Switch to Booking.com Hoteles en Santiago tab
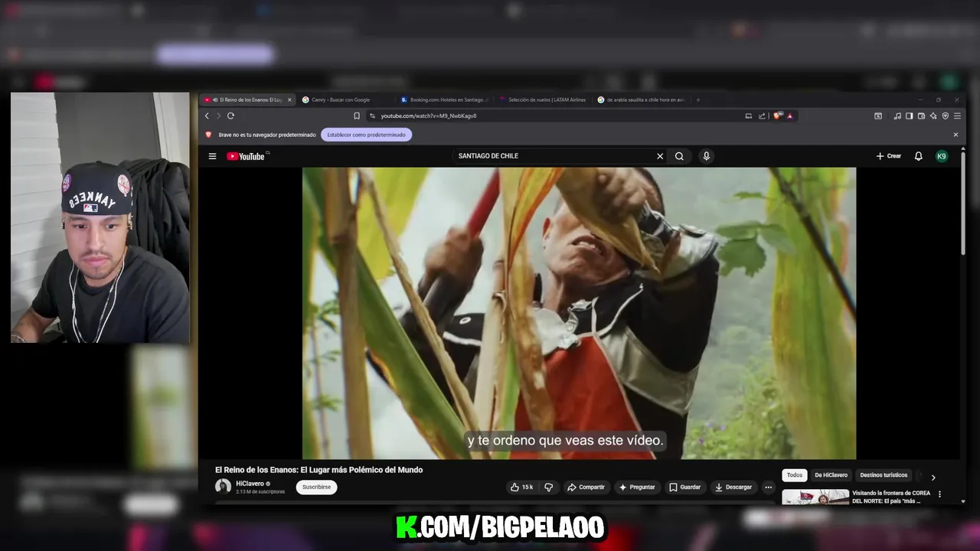Image resolution: width=980 pixels, height=551 pixels. pos(446,99)
